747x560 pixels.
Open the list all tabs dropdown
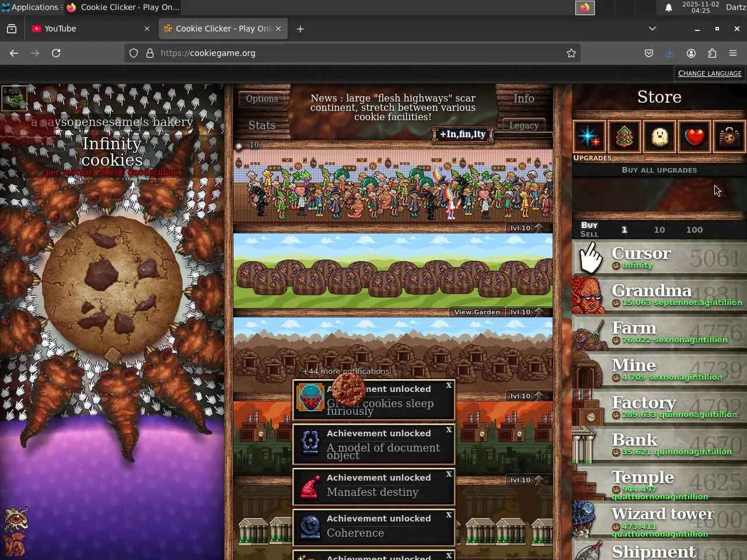point(652,29)
